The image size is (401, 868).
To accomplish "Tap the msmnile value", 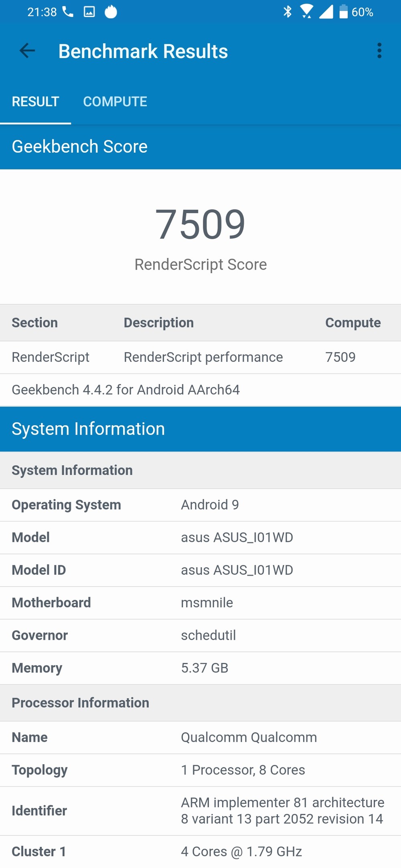I will 207,603.
